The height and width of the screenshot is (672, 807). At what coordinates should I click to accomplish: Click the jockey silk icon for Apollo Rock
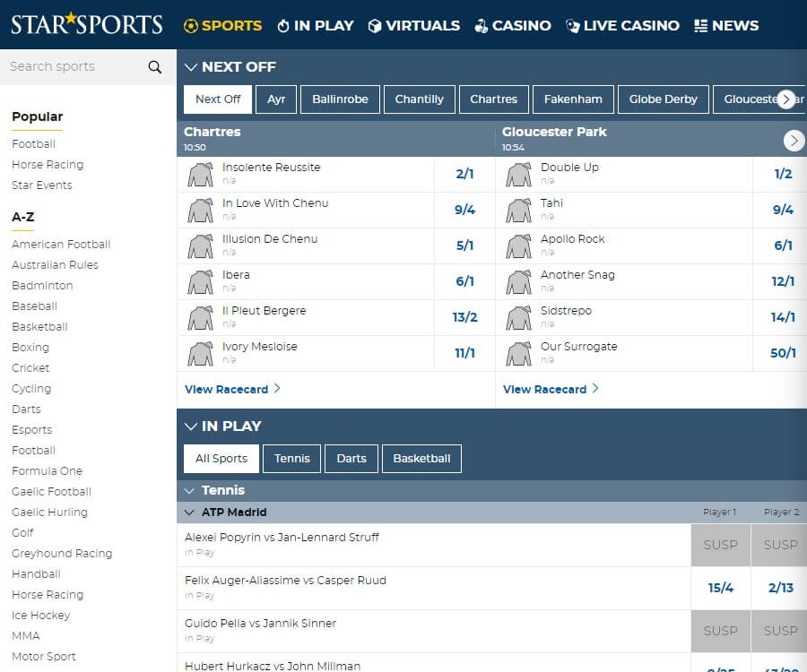(x=519, y=246)
